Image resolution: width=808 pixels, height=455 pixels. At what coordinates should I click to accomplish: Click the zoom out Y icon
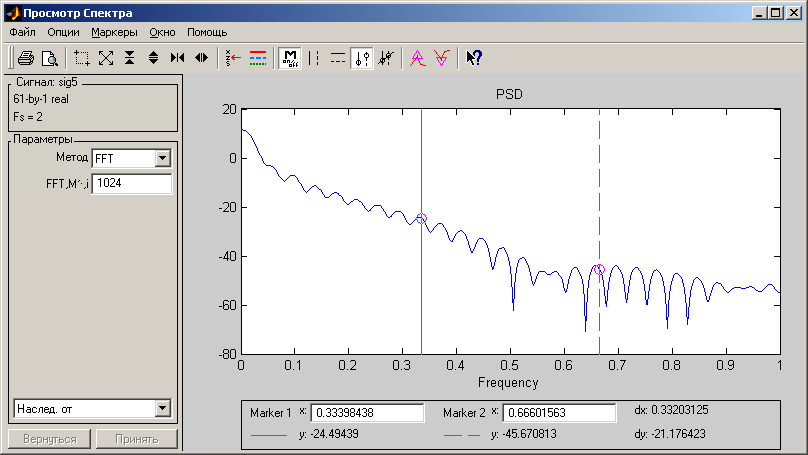pyautogui.click(x=154, y=58)
